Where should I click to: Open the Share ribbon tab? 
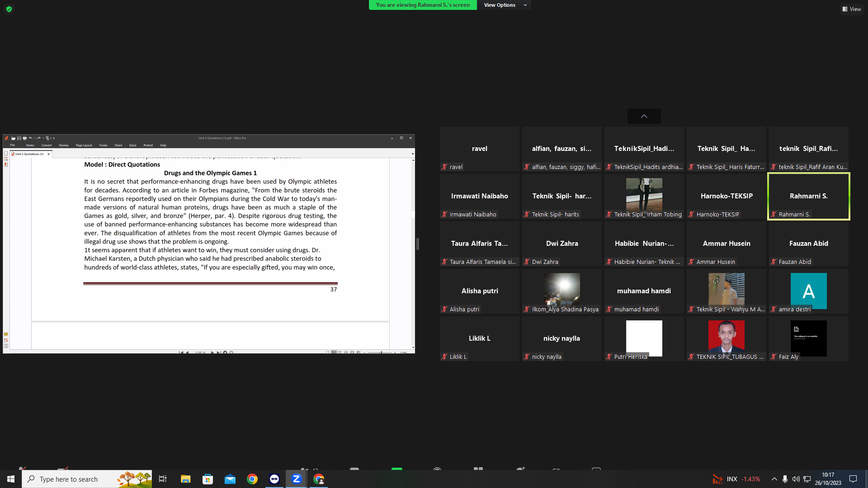118,145
